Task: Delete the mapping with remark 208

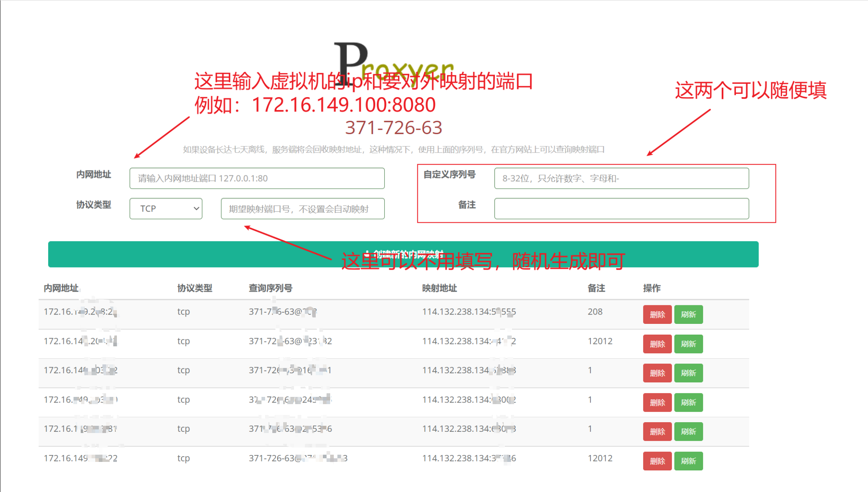Action: (657, 315)
